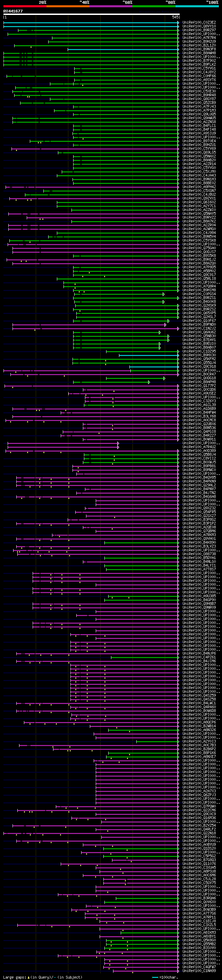The height and width of the screenshot is (980, 222).
Task: Click the purple ~60% legend segment
Action: [x=111, y=6]
